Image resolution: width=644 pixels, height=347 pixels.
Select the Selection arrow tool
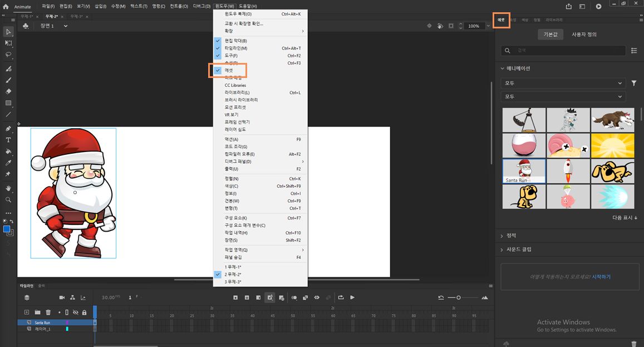8,32
